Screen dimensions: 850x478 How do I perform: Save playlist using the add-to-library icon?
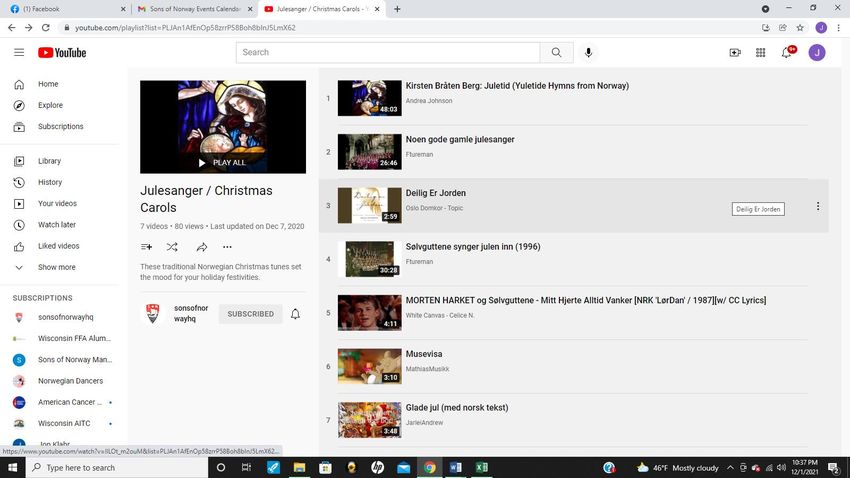[146, 247]
